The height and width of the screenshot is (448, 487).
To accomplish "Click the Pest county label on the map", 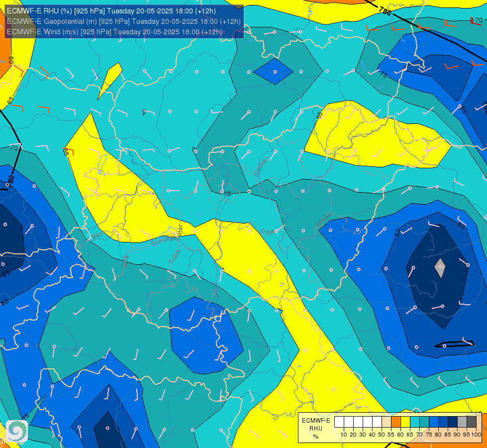I will (x=268, y=231).
